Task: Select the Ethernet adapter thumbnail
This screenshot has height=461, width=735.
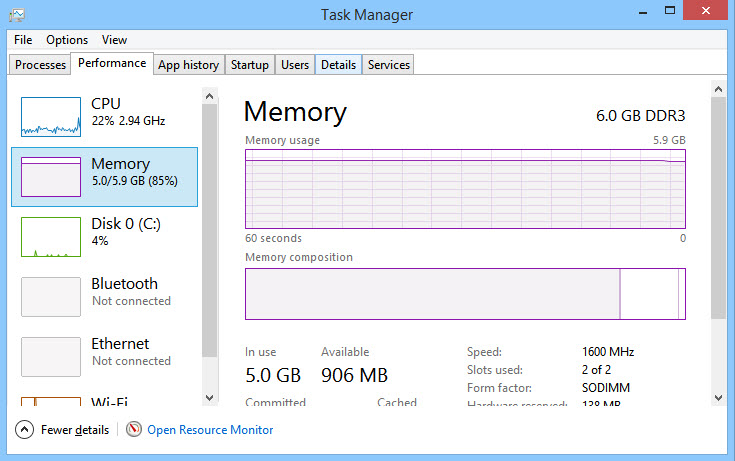Action: coord(51,357)
